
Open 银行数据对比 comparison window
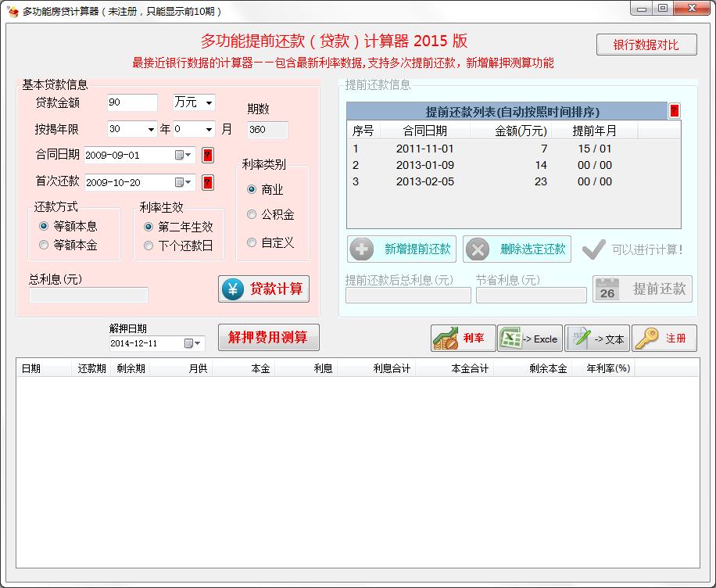pyautogui.click(x=647, y=45)
